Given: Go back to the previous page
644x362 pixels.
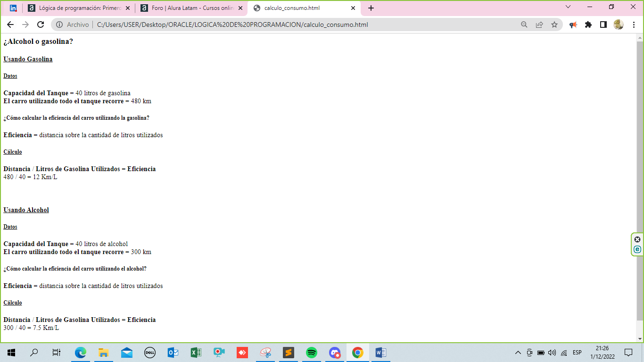Looking at the screenshot, I should 10,25.
